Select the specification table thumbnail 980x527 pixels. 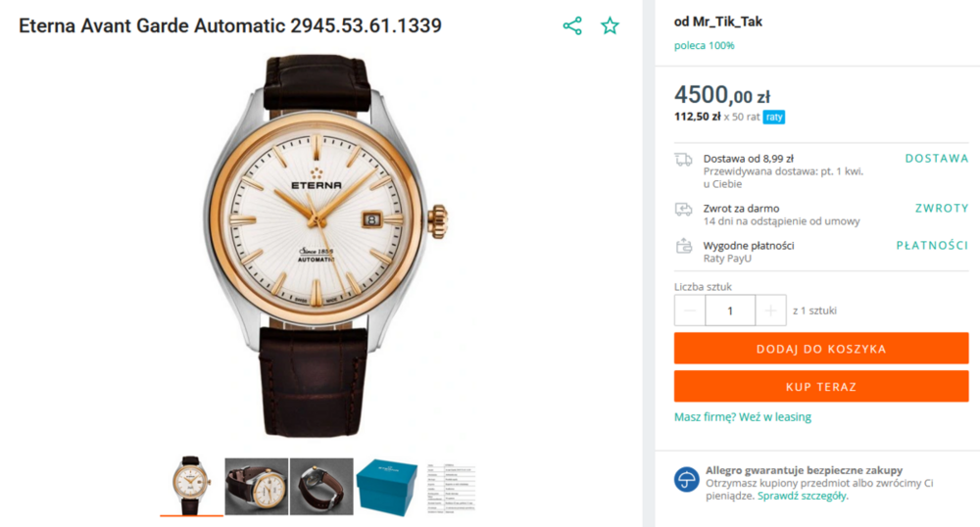(x=452, y=486)
